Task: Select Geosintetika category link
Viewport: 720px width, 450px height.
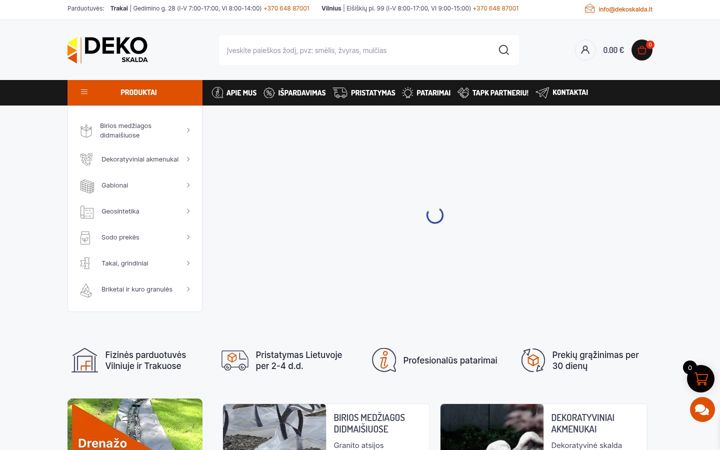Action: (120, 212)
